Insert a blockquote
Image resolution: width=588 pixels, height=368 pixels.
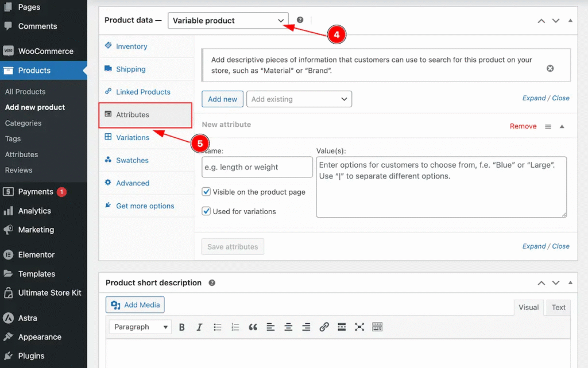pyautogui.click(x=253, y=327)
